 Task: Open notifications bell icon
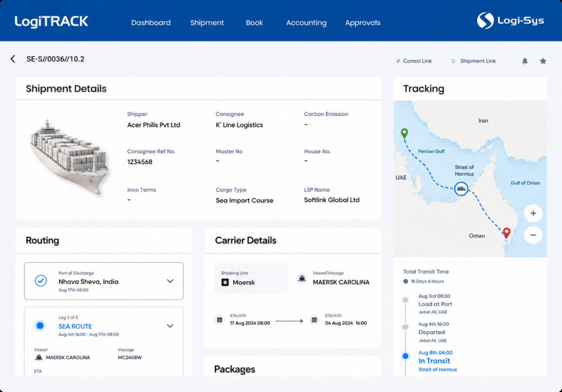point(525,61)
